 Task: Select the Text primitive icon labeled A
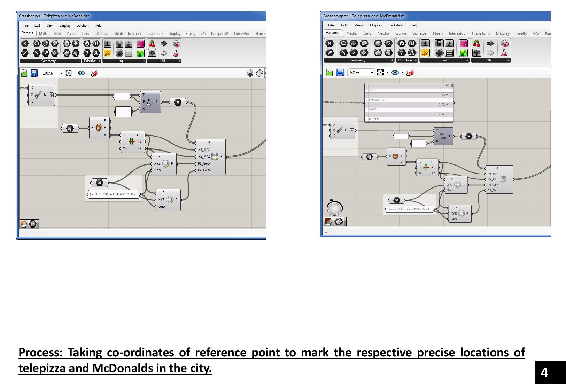pyautogui.click(x=95, y=53)
